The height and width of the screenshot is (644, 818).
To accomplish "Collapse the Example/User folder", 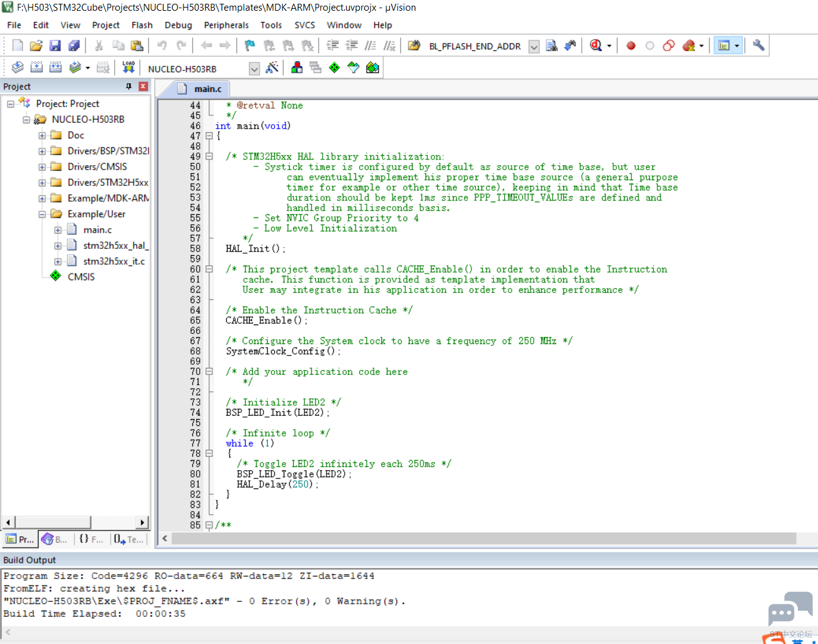I will [42, 214].
